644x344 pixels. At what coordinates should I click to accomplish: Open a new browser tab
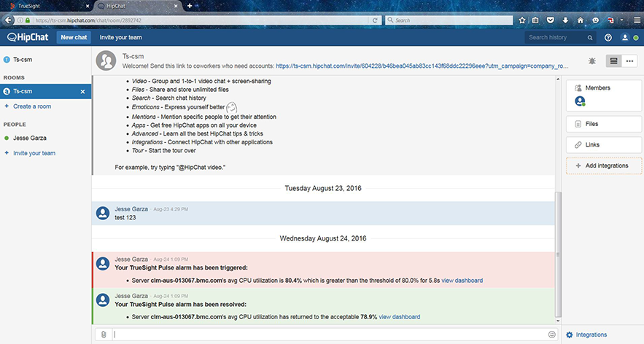pyautogui.click(x=190, y=6)
